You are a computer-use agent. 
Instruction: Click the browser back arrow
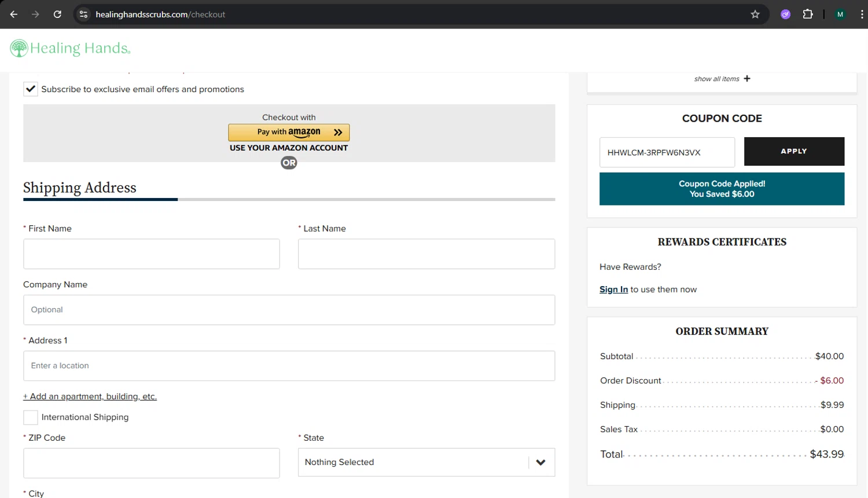click(x=14, y=14)
